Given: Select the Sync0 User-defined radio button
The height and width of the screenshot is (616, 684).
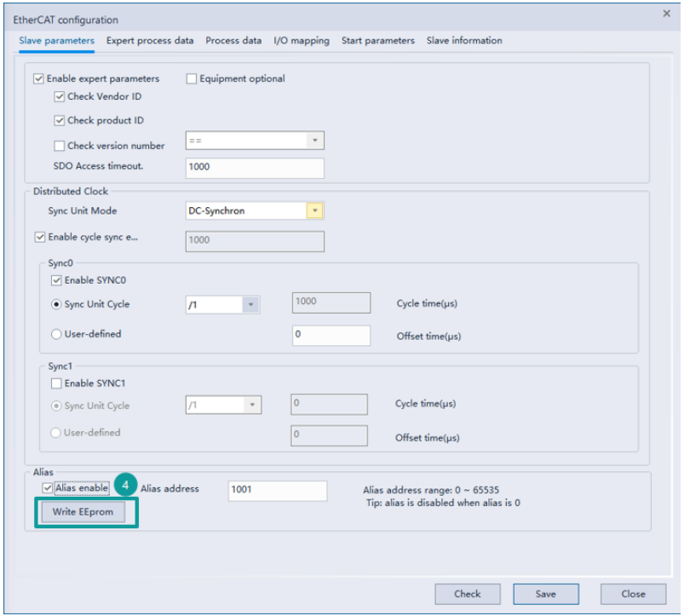Looking at the screenshot, I should pos(57,335).
